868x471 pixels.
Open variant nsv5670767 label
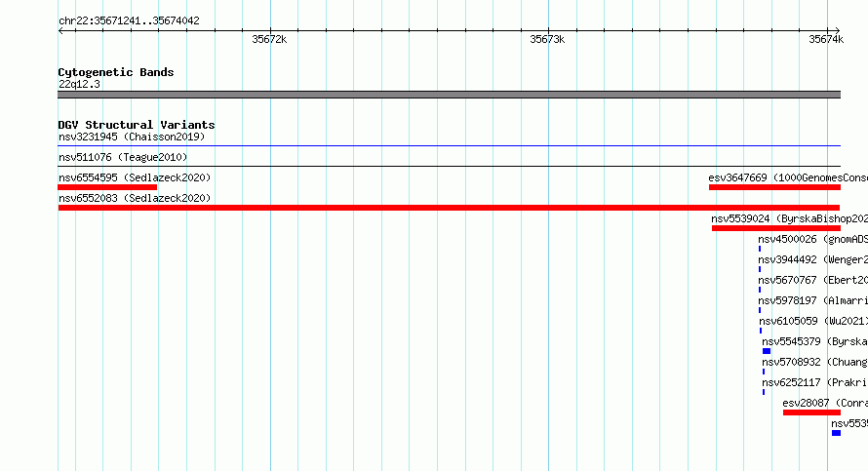813,280
